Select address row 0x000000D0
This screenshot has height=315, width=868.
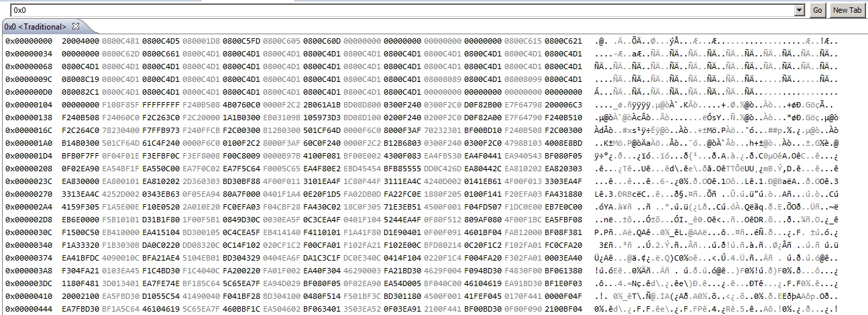pyautogui.click(x=30, y=92)
